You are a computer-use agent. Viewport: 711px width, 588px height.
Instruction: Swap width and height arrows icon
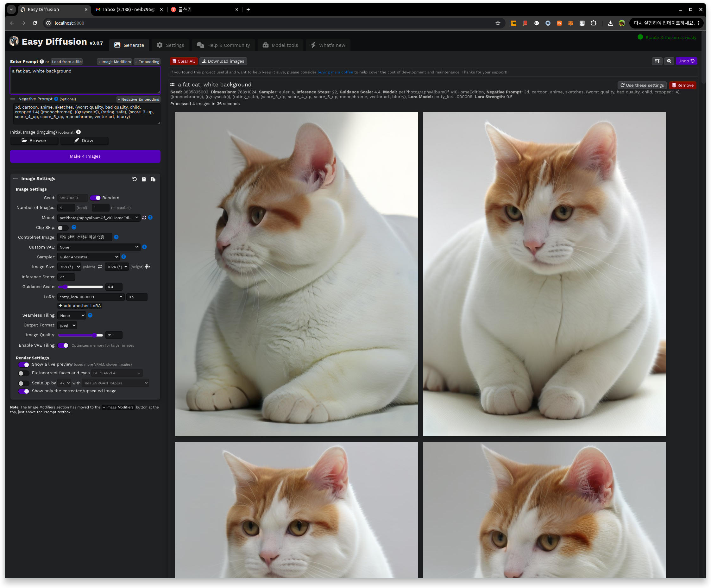click(x=100, y=267)
